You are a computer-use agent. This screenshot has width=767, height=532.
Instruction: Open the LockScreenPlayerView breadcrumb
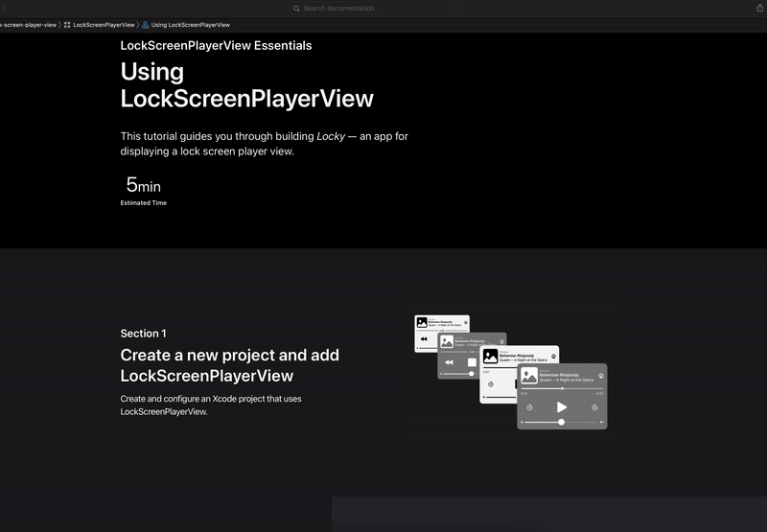coord(104,25)
